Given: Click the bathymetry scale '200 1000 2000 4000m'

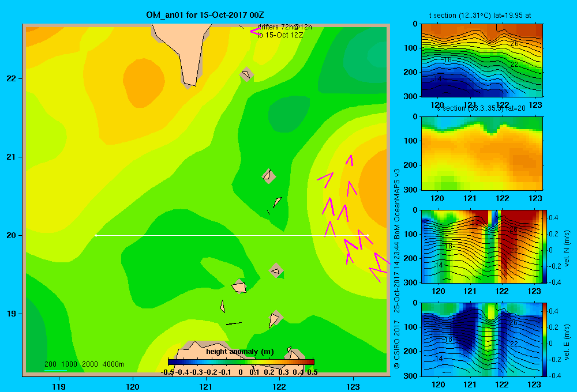Looking at the screenshot, I should click(84, 364).
